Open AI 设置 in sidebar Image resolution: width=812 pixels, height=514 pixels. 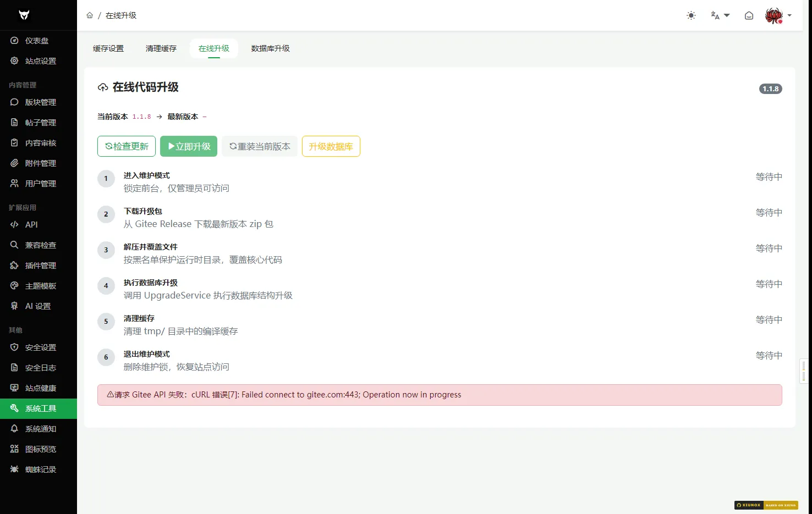(x=39, y=306)
